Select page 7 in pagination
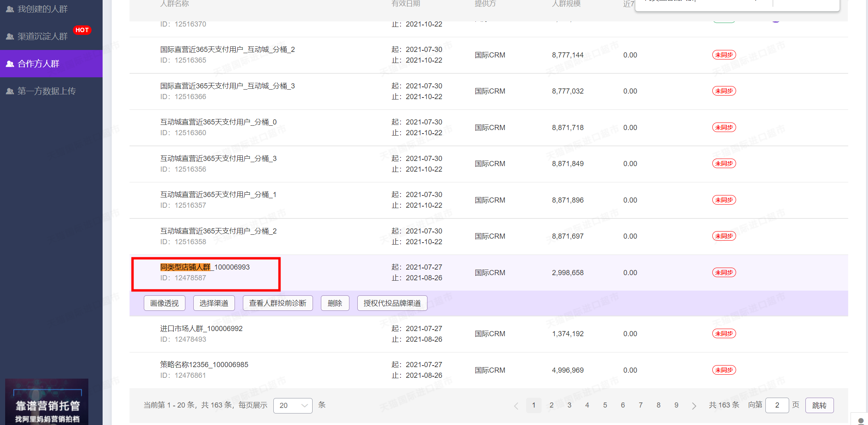 click(641, 405)
